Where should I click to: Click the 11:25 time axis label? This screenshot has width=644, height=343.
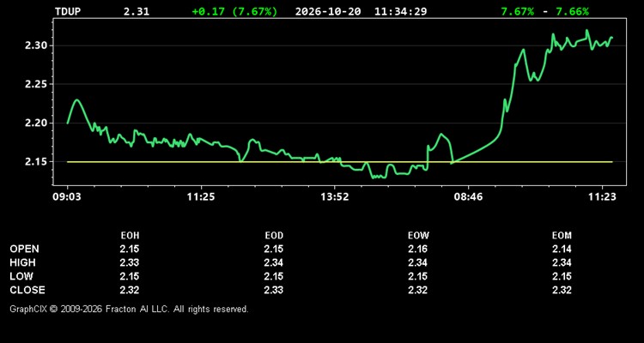click(x=201, y=197)
